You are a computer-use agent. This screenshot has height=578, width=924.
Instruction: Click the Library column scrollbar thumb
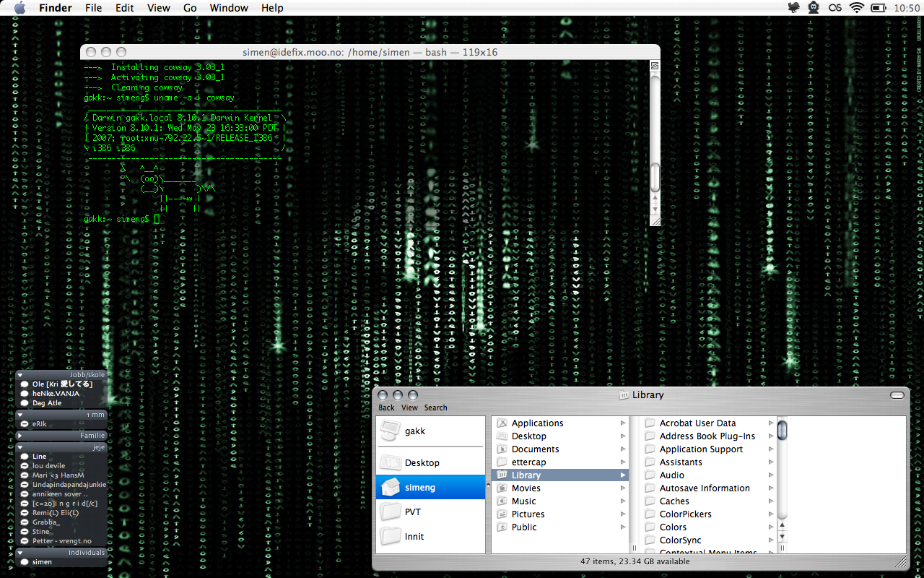(782, 430)
